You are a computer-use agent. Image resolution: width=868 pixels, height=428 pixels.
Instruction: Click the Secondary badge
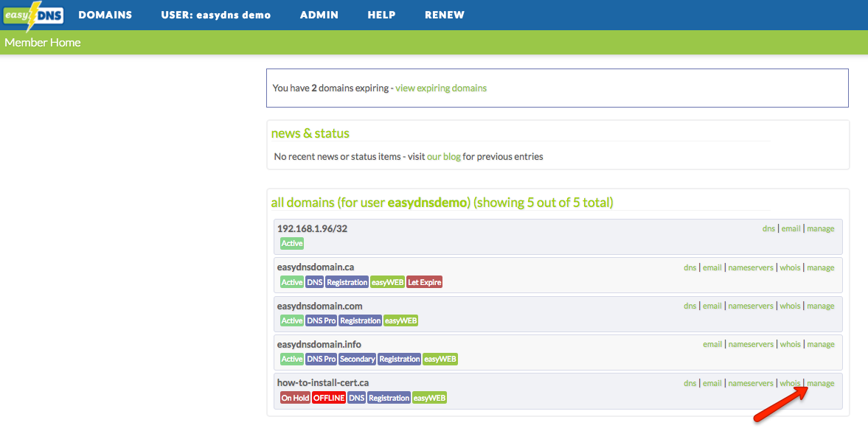point(358,359)
